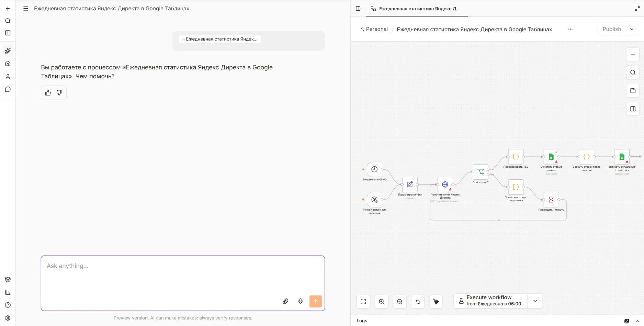Zoom out on the canvas
Screen dimensions: 644x326
tap(400, 302)
